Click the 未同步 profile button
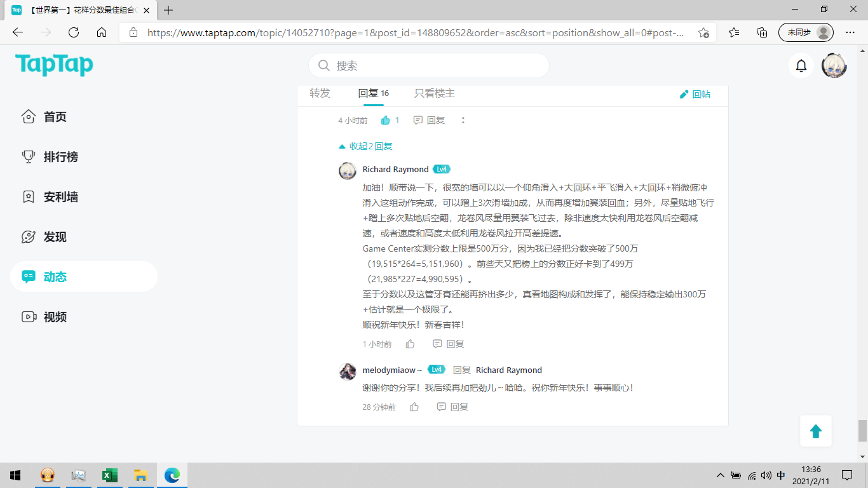 point(806,32)
